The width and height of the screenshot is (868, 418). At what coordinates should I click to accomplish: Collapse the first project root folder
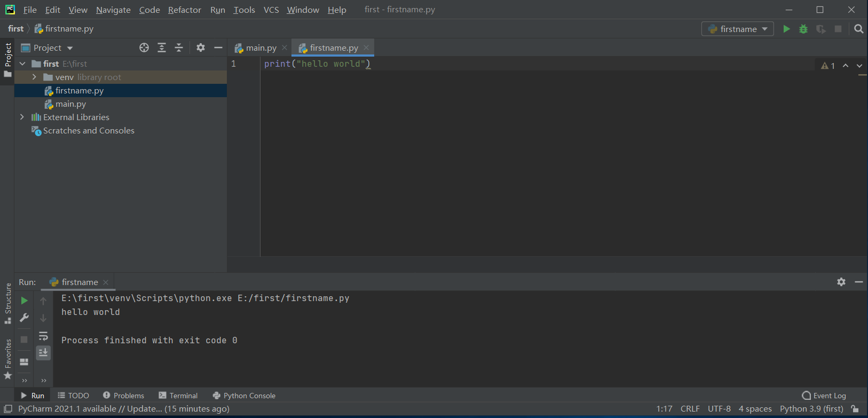coord(22,64)
